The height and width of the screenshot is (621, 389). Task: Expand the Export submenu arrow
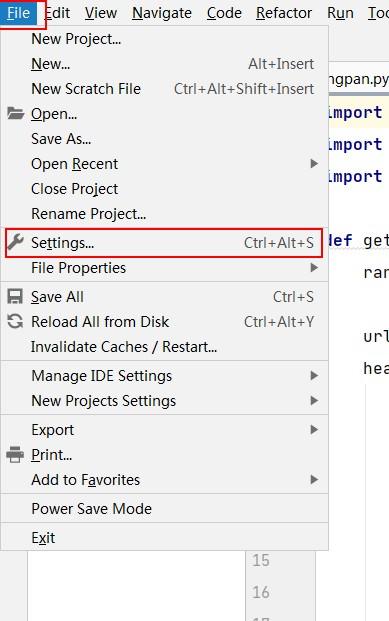tap(314, 430)
